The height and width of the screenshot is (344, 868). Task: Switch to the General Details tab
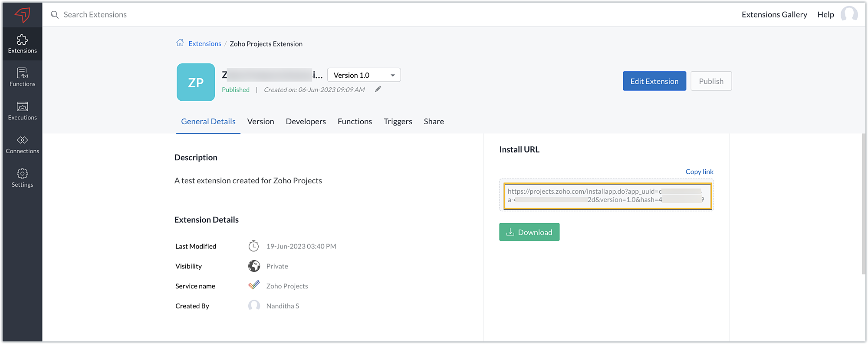[208, 122]
